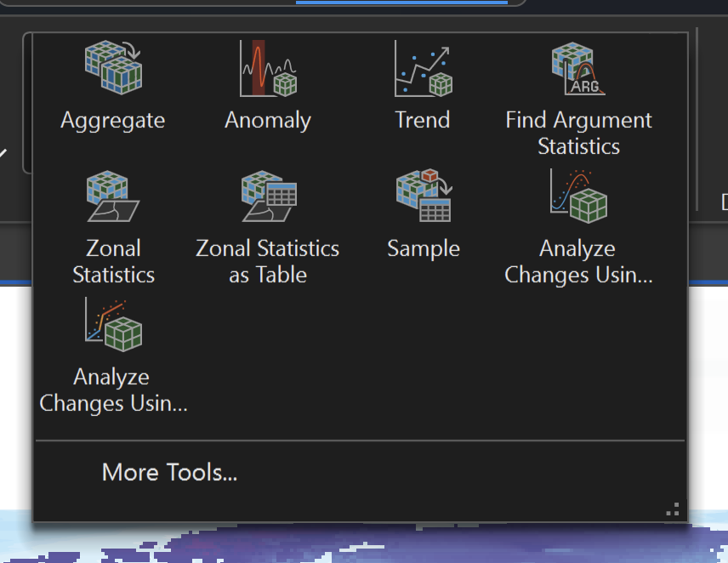728x563 pixels.
Task: Click Analyze Changes icon with smooth curve
Action: point(578,196)
